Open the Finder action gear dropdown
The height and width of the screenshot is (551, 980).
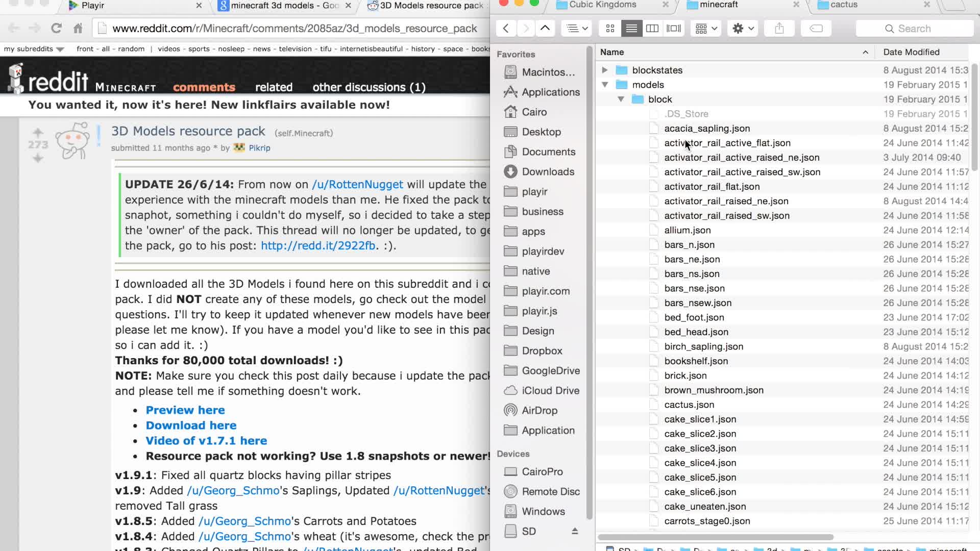[743, 29]
